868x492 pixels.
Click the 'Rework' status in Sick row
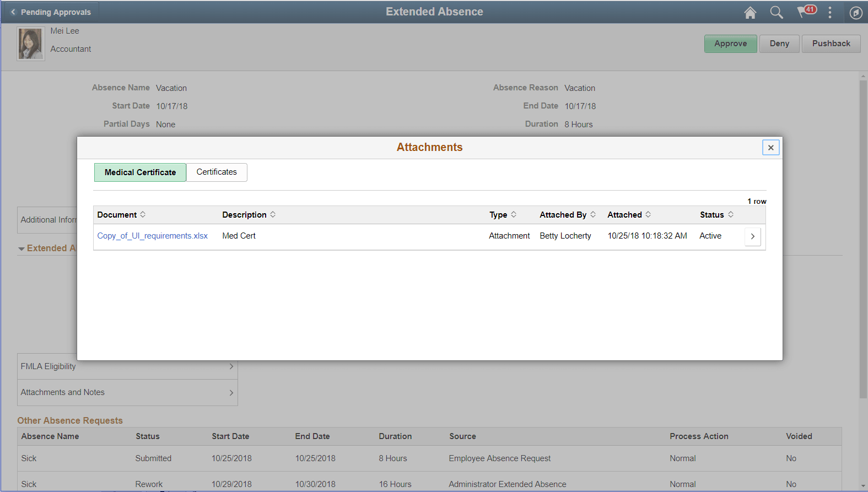click(x=149, y=484)
